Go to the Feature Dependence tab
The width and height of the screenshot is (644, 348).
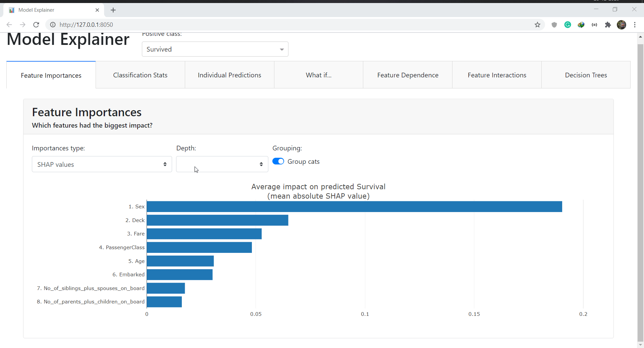408,75
